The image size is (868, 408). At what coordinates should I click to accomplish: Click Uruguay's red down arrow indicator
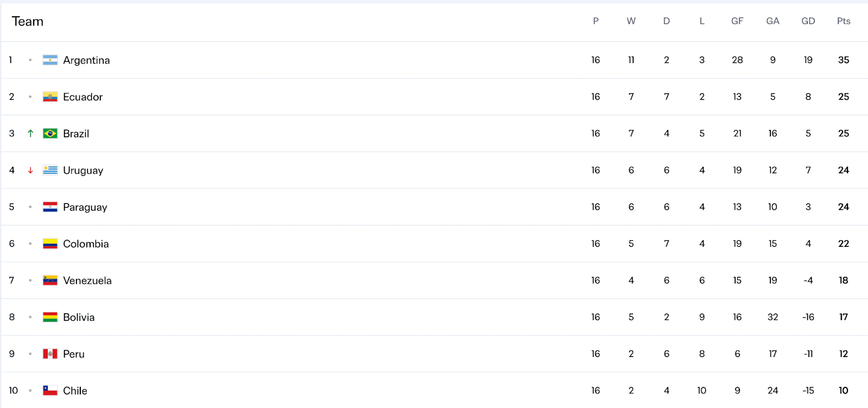point(30,170)
